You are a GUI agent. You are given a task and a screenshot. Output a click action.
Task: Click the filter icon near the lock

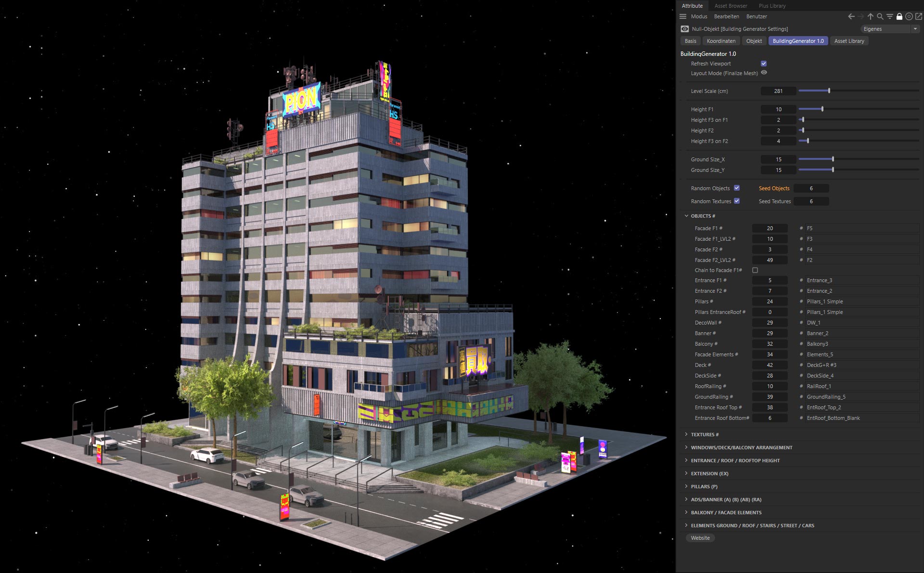889,16
